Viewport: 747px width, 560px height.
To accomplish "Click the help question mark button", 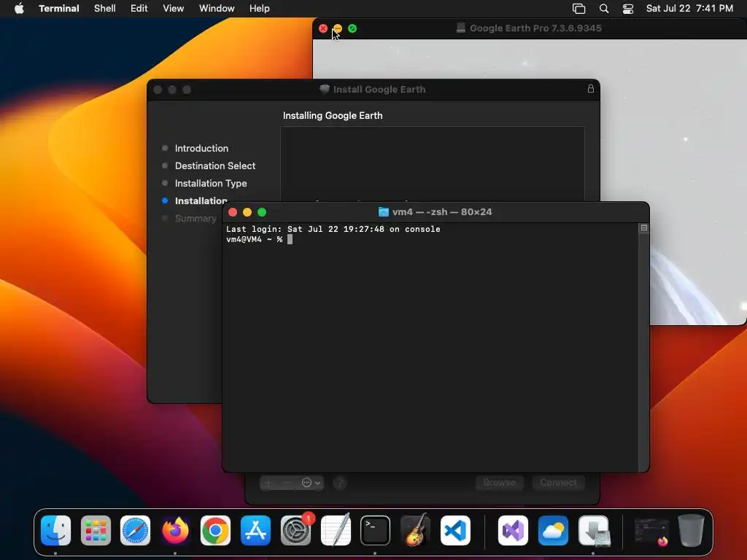I will [x=340, y=483].
